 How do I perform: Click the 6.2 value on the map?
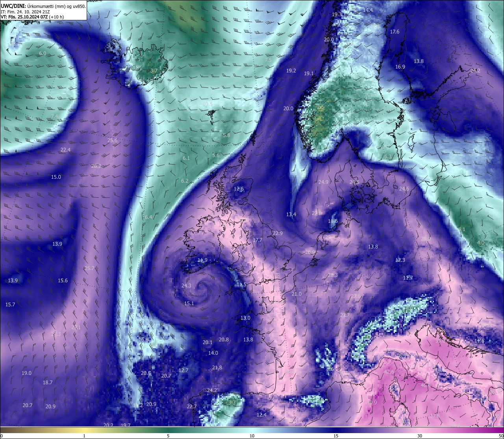[x=185, y=181]
